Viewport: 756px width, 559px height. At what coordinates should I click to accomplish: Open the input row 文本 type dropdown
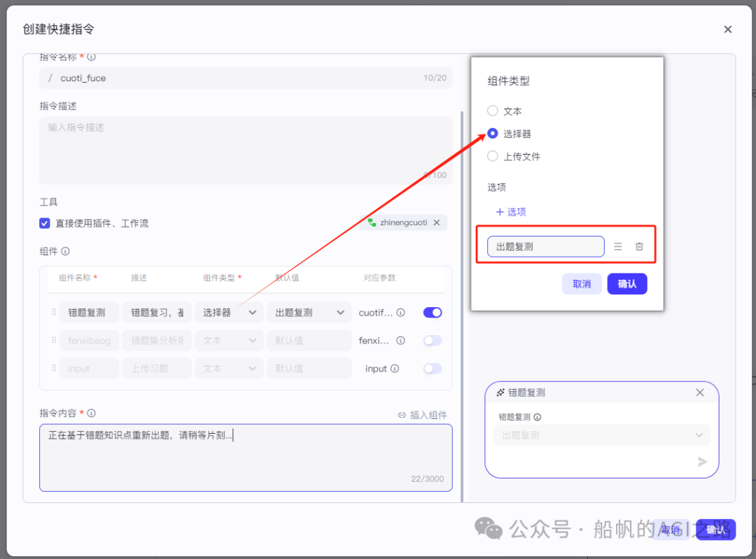tap(229, 368)
